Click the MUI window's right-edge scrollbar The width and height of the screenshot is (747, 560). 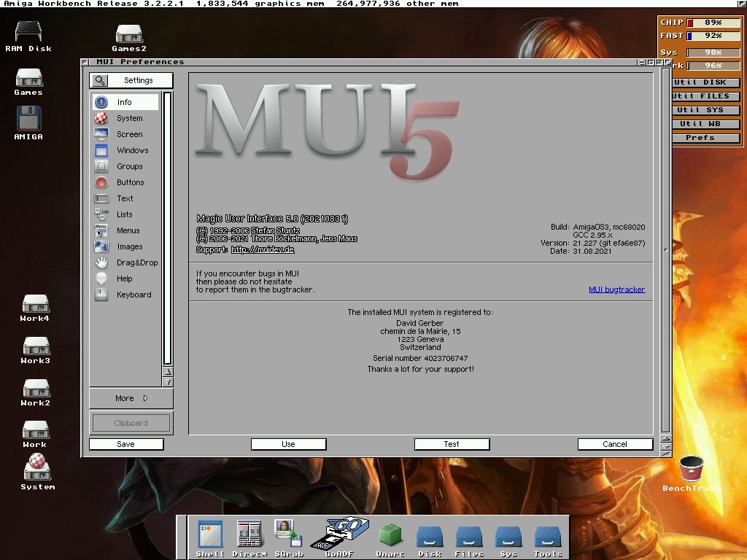pos(666,251)
